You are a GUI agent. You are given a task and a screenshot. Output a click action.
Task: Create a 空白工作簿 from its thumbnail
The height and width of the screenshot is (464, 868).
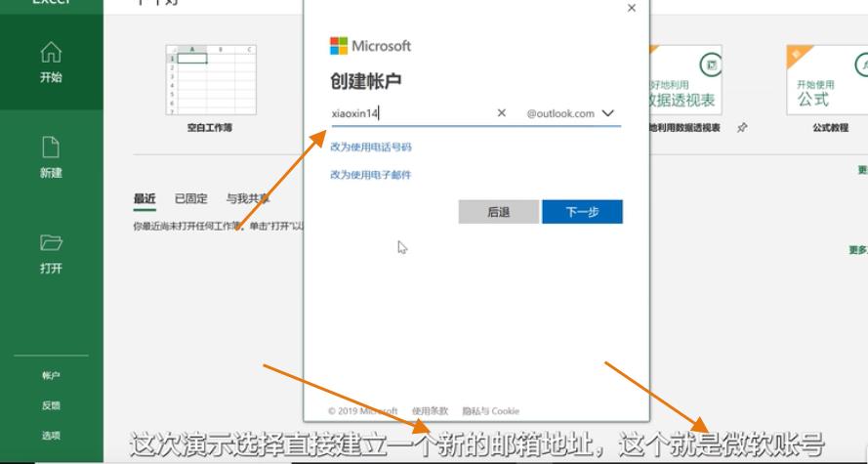(x=211, y=80)
